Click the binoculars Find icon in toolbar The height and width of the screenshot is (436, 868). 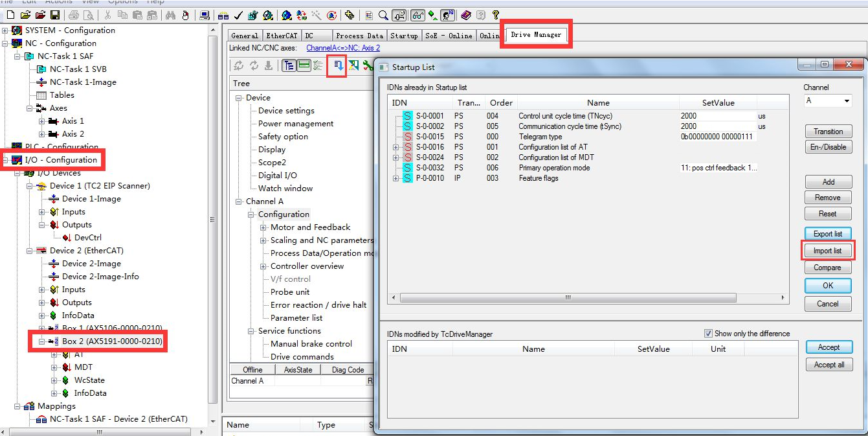[x=171, y=15]
